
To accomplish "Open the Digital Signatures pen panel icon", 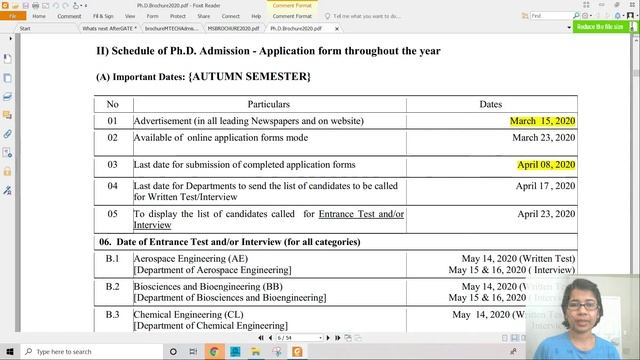I will click(7, 190).
